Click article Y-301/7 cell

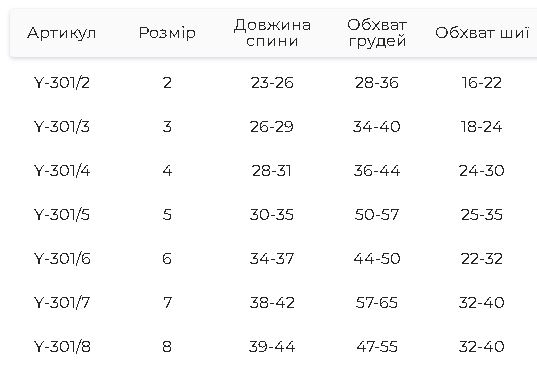coord(62,303)
